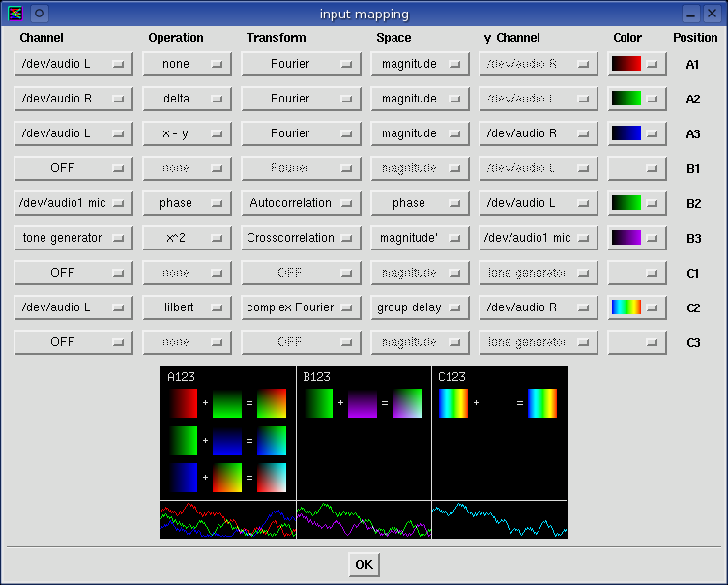The height and width of the screenshot is (585, 728).
Task: Click the C123 waveform preview plot
Action: click(499, 519)
